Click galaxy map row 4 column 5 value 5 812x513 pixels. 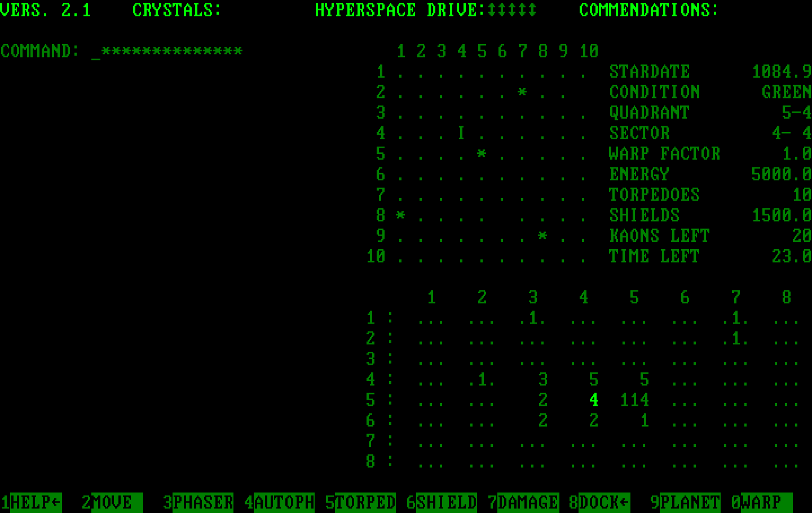(x=644, y=379)
